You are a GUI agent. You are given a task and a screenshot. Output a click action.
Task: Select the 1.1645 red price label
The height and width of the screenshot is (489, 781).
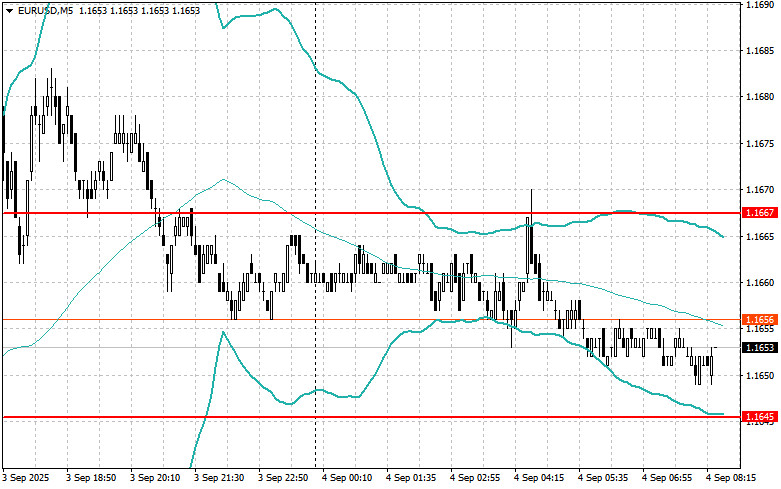tap(760, 416)
